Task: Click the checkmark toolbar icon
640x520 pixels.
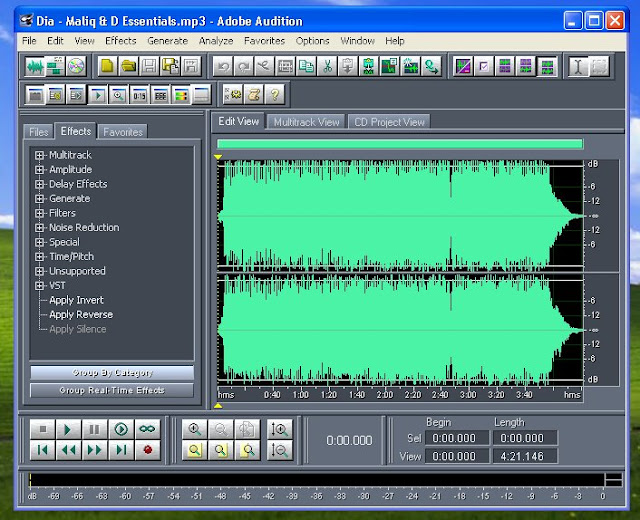Action: click(x=484, y=67)
